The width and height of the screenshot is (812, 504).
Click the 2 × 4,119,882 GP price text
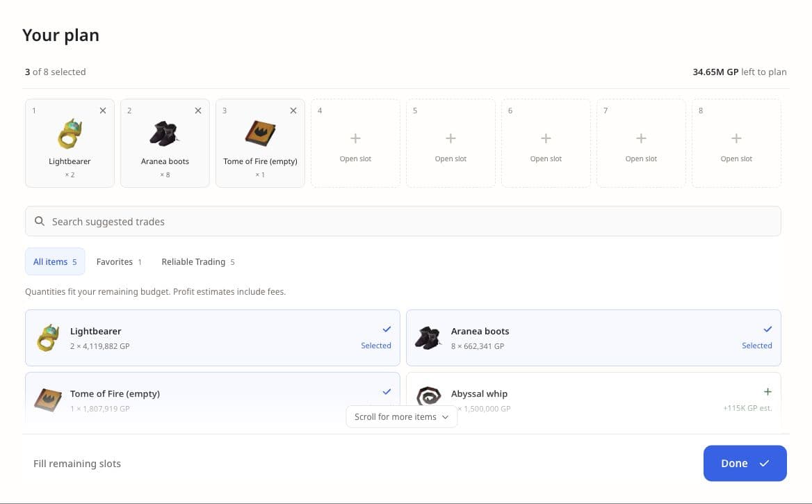pyautogui.click(x=100, y=346)
